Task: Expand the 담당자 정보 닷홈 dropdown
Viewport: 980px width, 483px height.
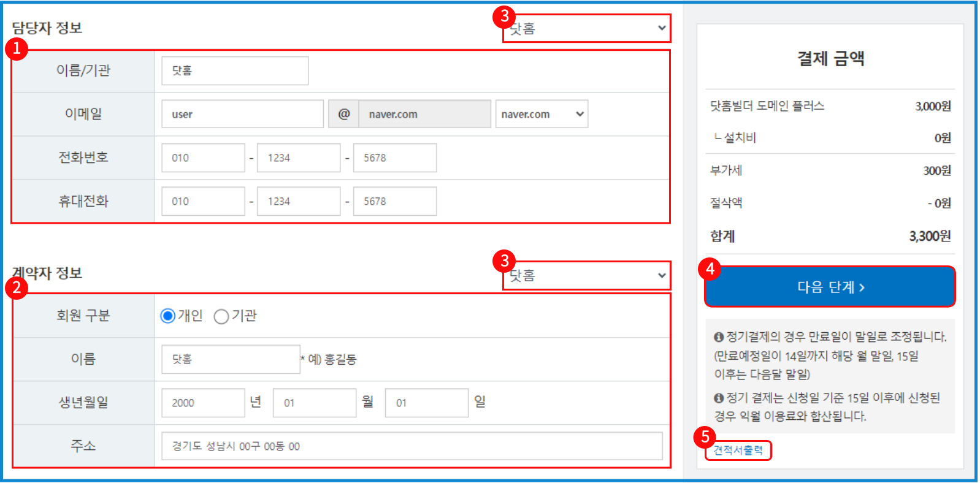Action: click(587, 29)
